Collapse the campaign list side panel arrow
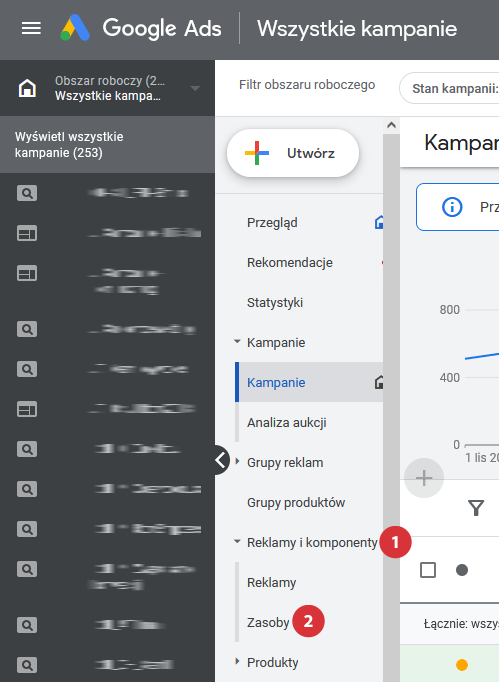499x682 pixels. [x=221, y=460]
